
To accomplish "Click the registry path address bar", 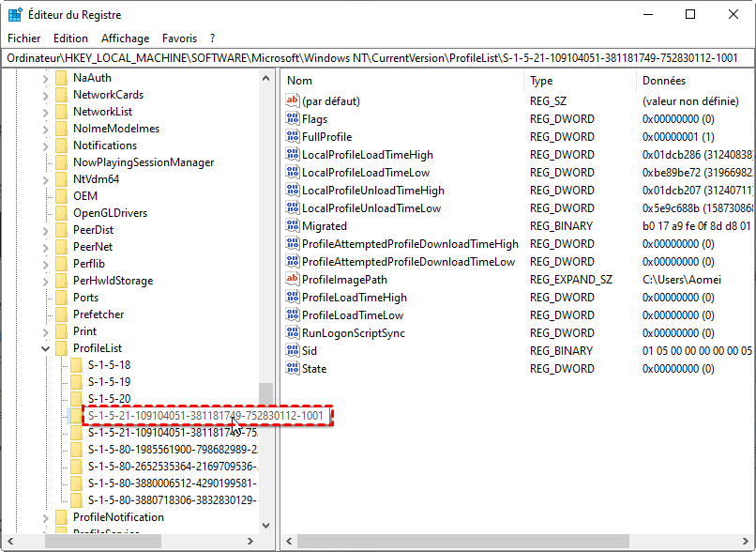I will [x=375, y=58].
